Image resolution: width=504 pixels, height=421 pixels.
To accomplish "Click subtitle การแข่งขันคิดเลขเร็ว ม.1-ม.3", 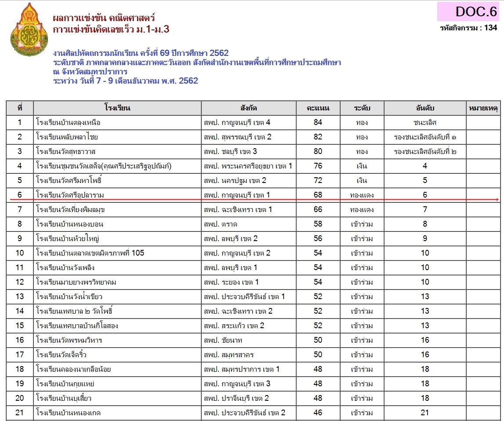I will (111, 29).
